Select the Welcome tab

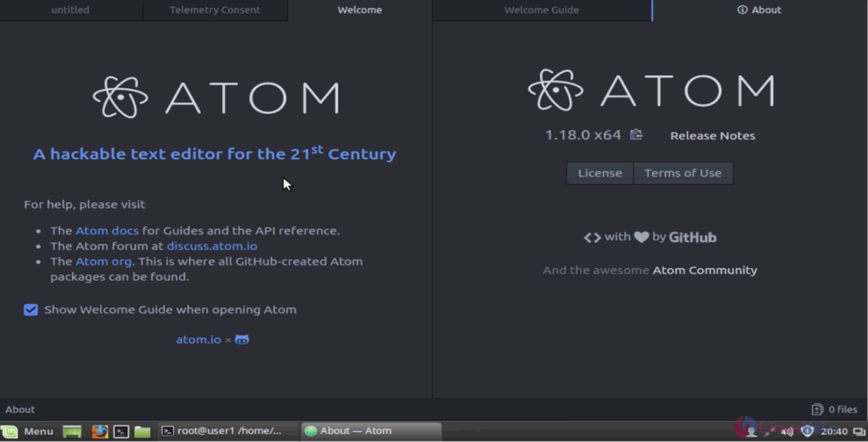pyautogui.click(x=360, y=10)
